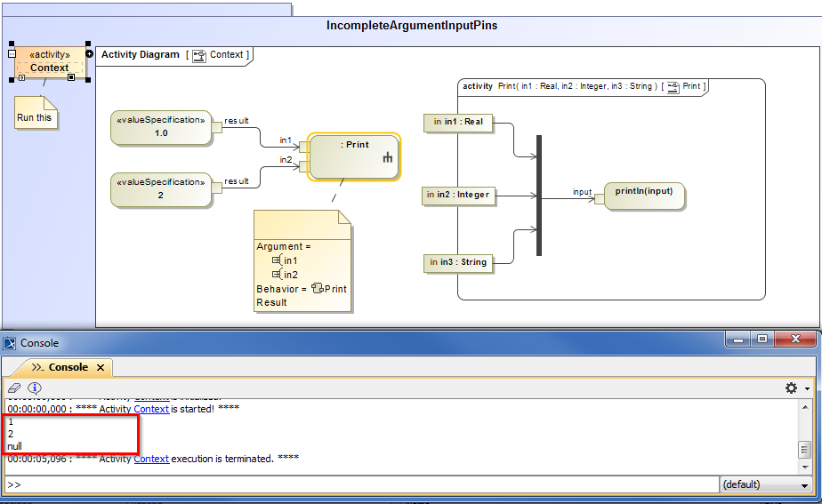Click the Context diagram icon in header
822x504 pixels.
[199, 55]
